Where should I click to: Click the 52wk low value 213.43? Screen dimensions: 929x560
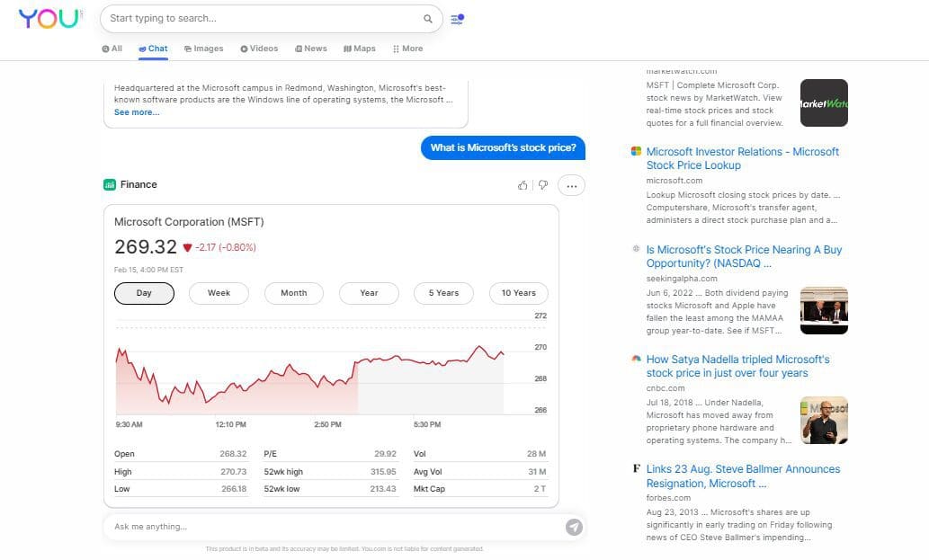(x=383, y=489)
